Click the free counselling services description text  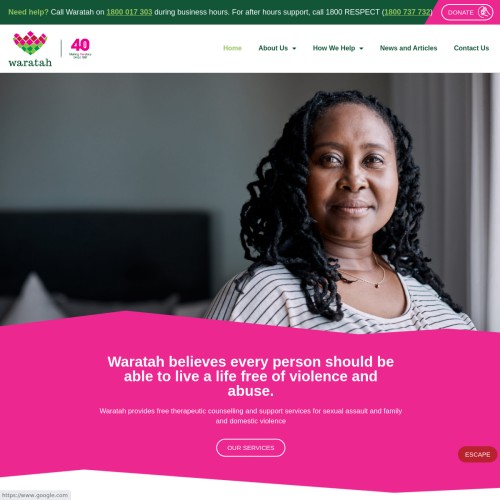coord(251,416)
